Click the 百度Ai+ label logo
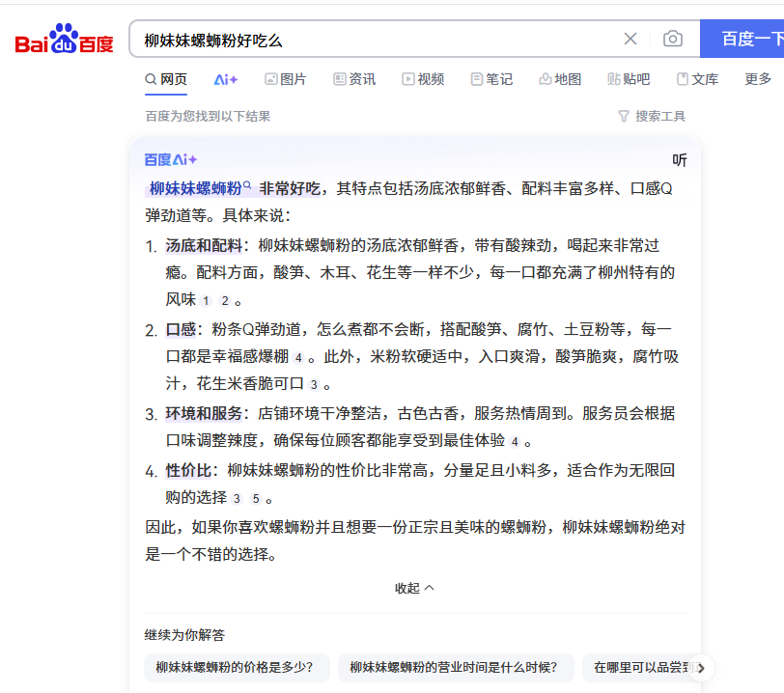This screenshot has width=784, height=693. (x=171, y=160)
